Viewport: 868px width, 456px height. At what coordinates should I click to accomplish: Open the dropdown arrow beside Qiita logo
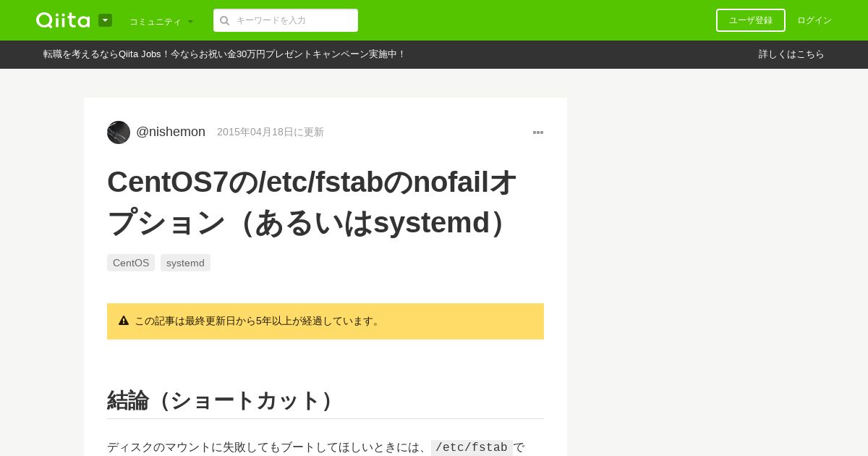(105, 20)
